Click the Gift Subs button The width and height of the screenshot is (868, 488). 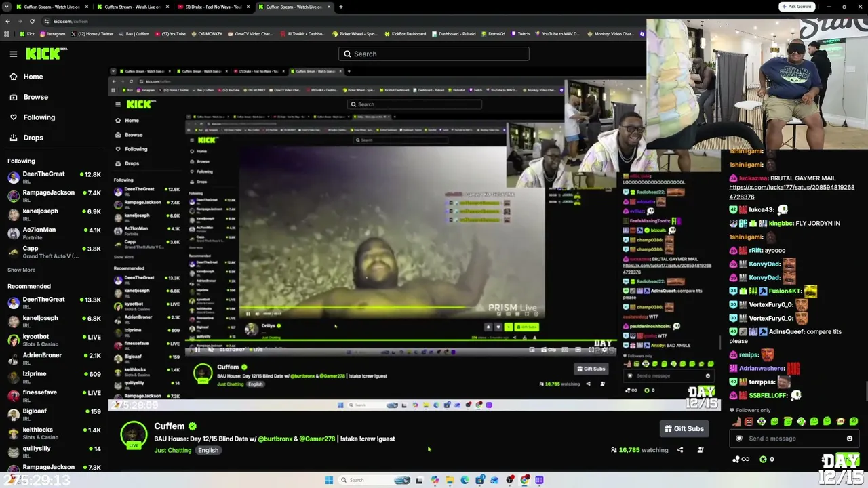[684, 428]
